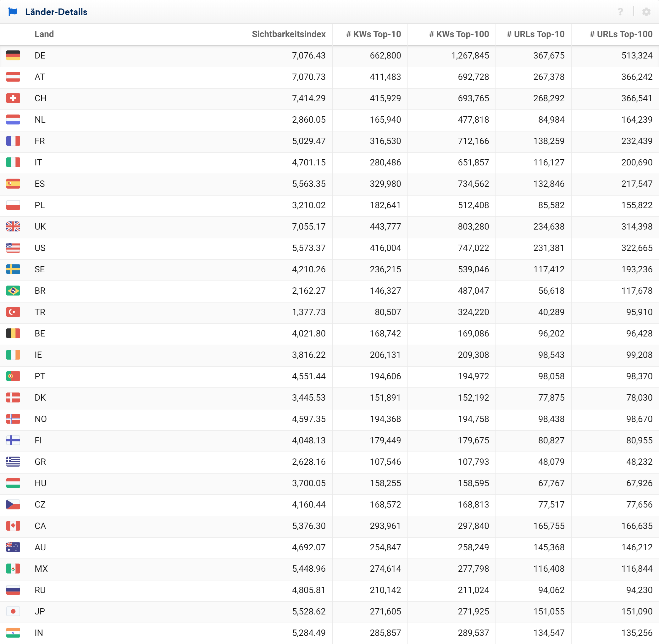This screenshot has height=644, width=659.
Task: Click the UK flag icon
Action: pyautogui.click(x=13, y=227)
